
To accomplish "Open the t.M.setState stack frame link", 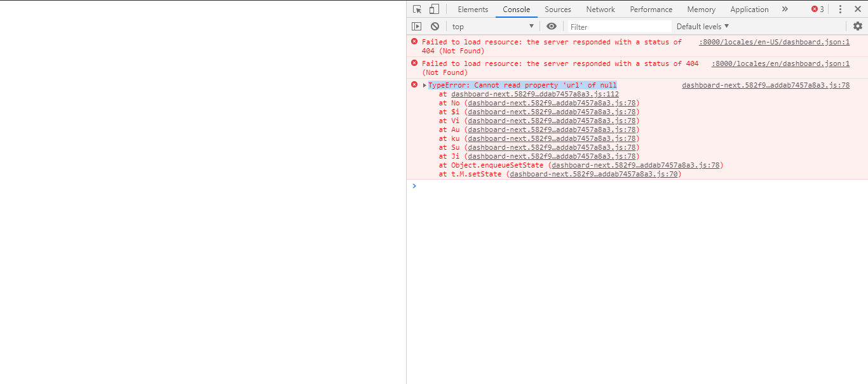I will (593, 174).
